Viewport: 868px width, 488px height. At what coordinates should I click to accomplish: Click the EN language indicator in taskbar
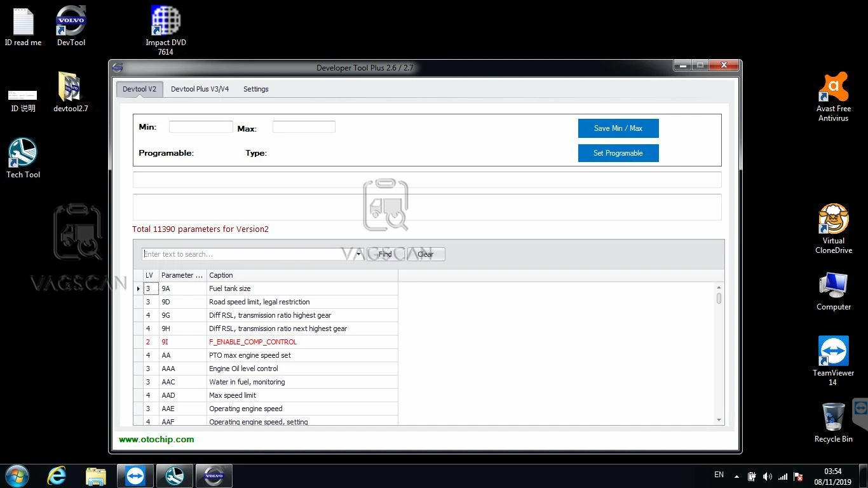(719, 475)
